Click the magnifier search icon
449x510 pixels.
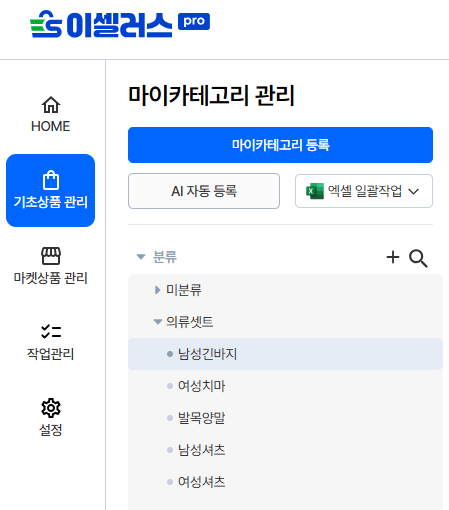tap(418, 258)
